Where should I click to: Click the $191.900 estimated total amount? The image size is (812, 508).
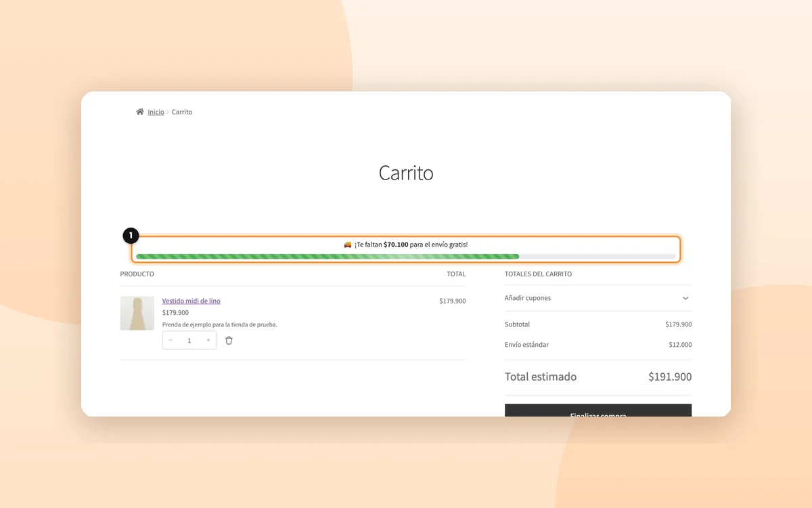[x=670, y=377]
